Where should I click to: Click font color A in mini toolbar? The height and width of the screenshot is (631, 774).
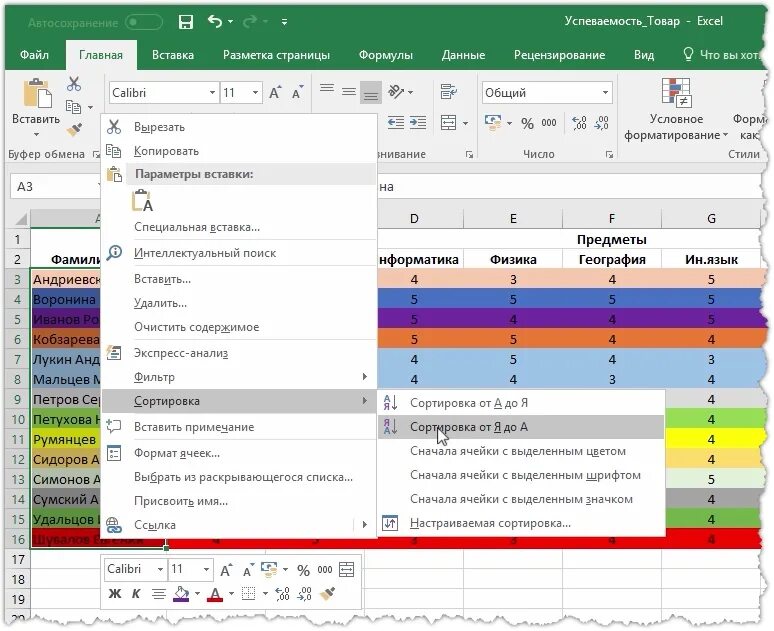coord(215,594)
